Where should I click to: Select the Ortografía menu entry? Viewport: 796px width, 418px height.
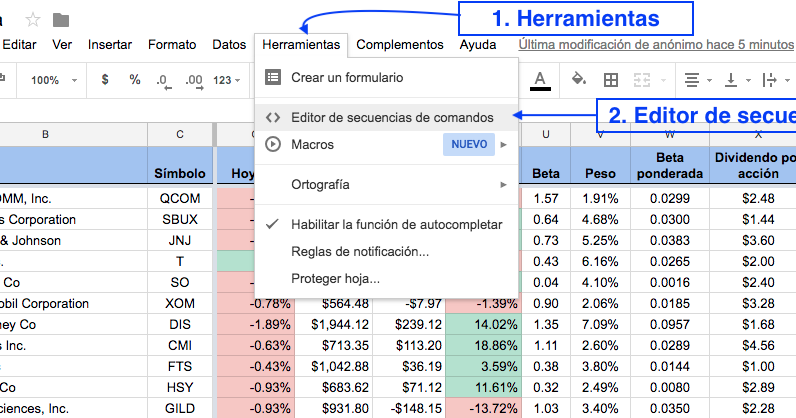386,184
